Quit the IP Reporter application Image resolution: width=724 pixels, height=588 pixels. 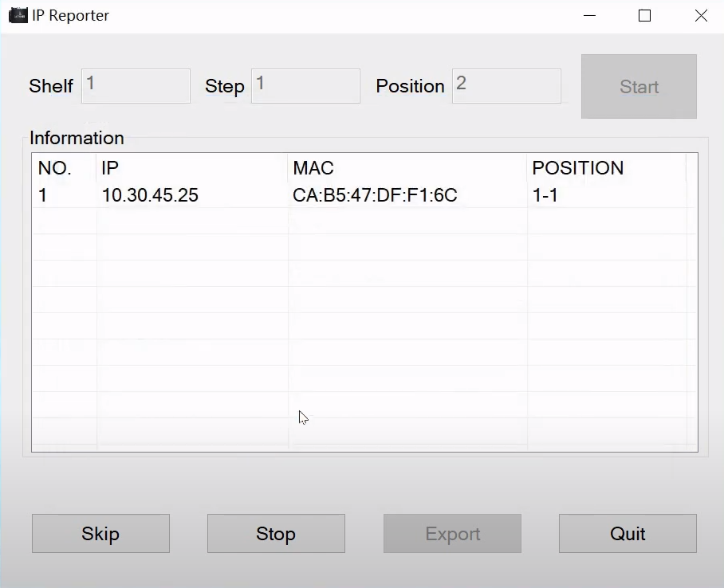628,534
